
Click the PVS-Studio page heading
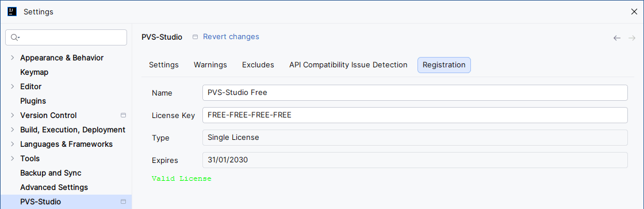(162, 37)
